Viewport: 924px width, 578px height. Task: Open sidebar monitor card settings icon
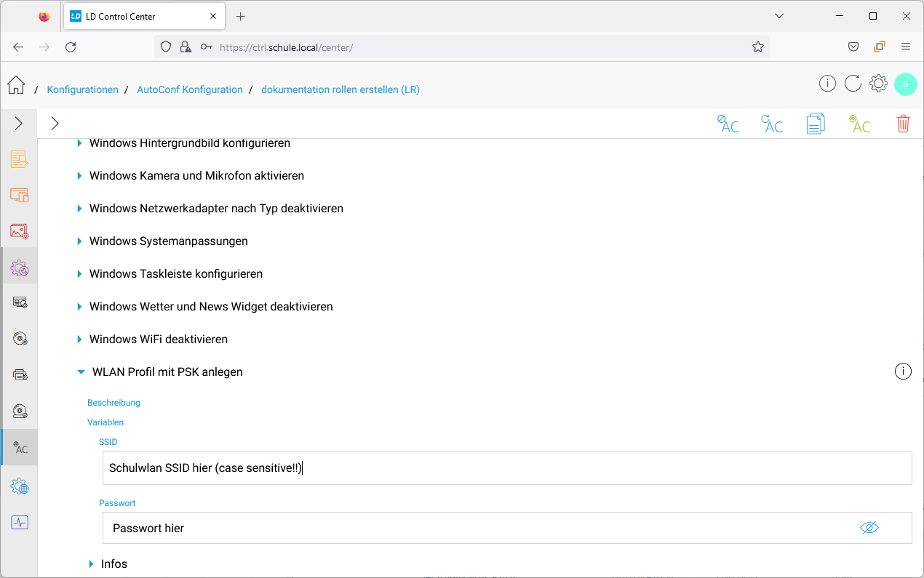pos(20,302)
